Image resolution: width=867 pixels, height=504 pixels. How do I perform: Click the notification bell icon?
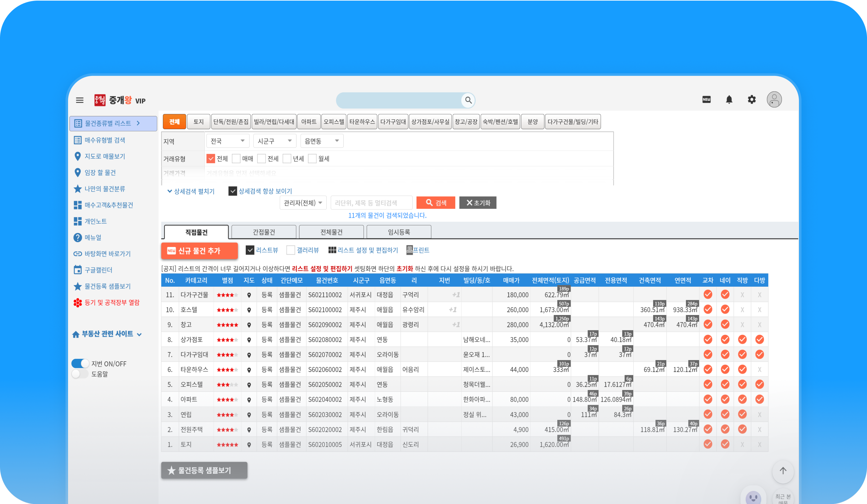click(x=729, y=100)
